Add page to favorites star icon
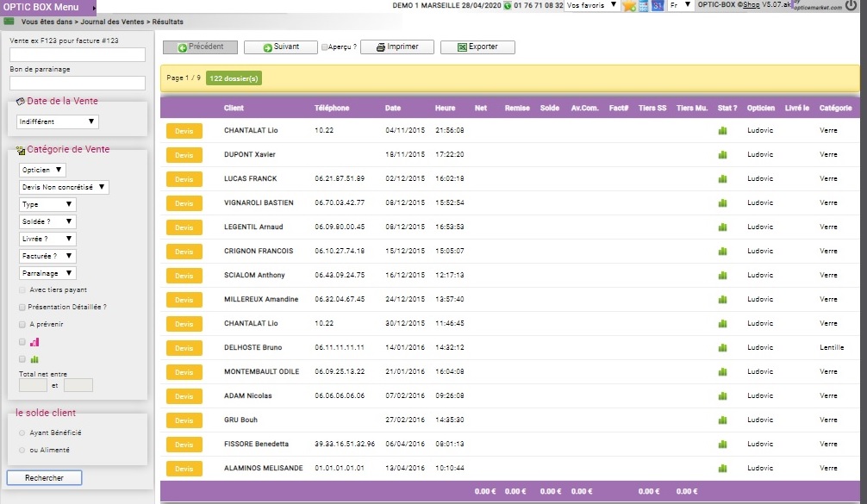 [x=628, y=5]
